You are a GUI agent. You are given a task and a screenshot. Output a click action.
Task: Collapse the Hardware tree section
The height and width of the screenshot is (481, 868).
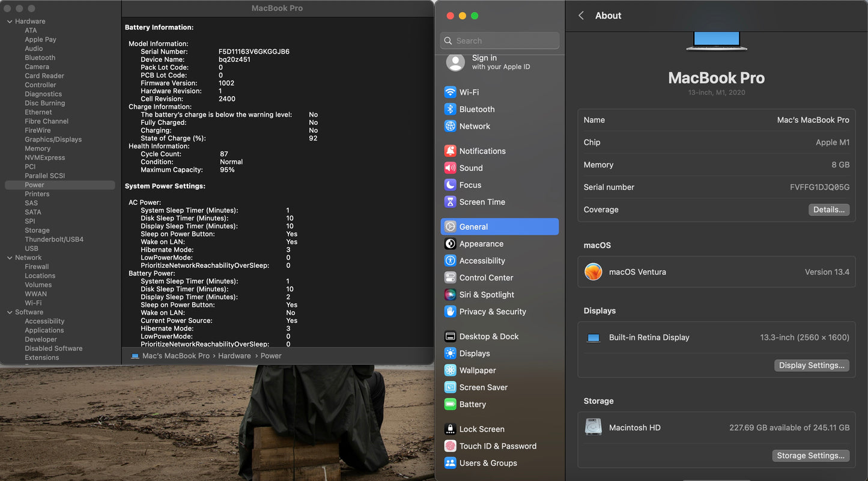pyautogui.click(x=10, y=22)
